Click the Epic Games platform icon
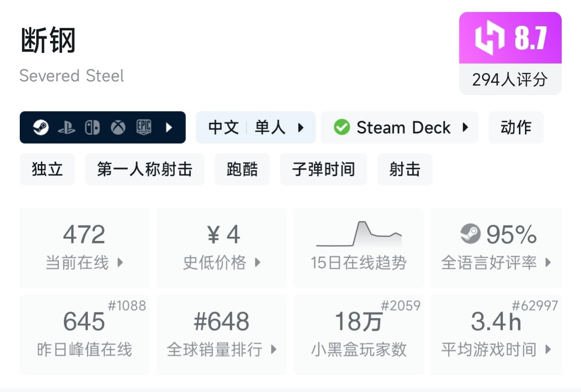 144,127
